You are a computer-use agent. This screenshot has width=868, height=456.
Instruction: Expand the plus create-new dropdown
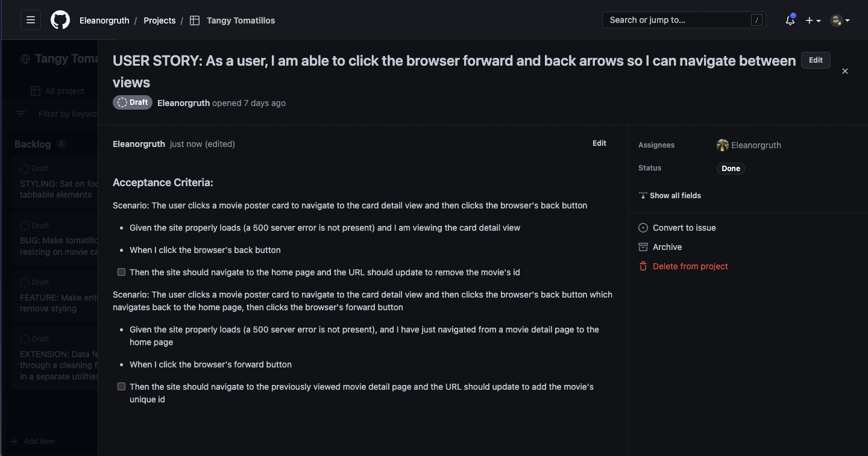[813, 20]
